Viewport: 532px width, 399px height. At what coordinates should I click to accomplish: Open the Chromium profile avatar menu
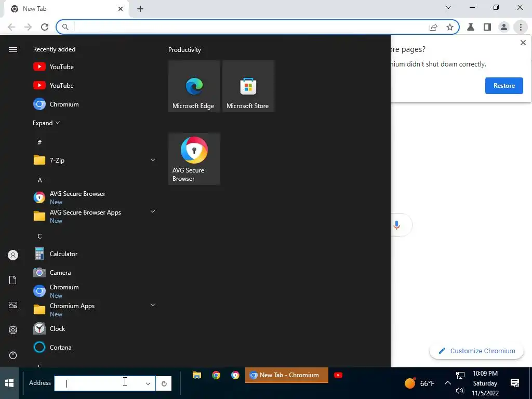(504, 27)
